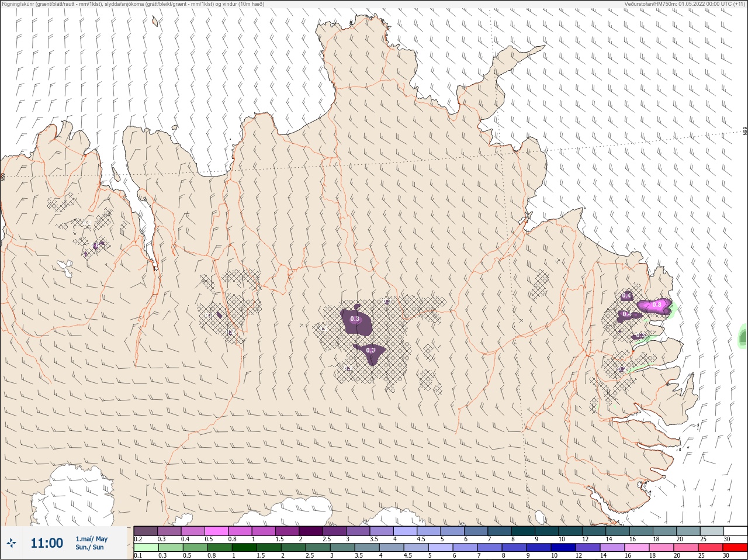
Task: Pick the white 30 swatch in the upper legend row
Action: click(735, 531)
